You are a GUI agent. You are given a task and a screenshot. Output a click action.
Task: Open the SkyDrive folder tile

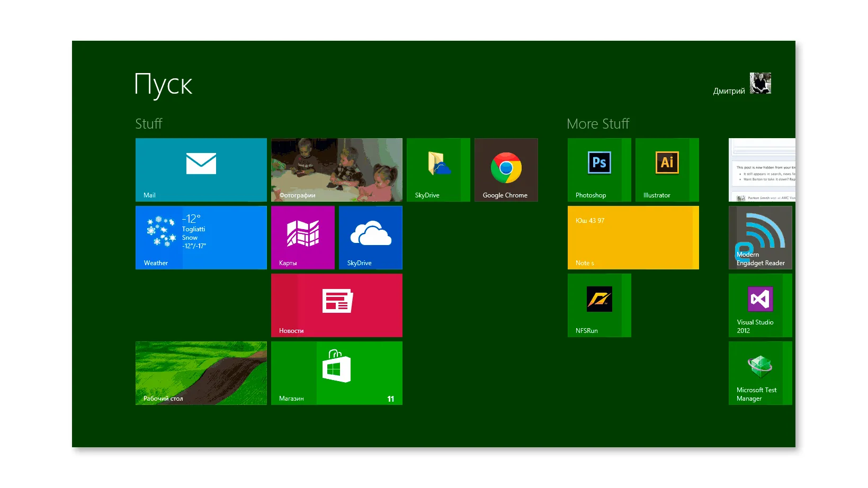[438, 169]
